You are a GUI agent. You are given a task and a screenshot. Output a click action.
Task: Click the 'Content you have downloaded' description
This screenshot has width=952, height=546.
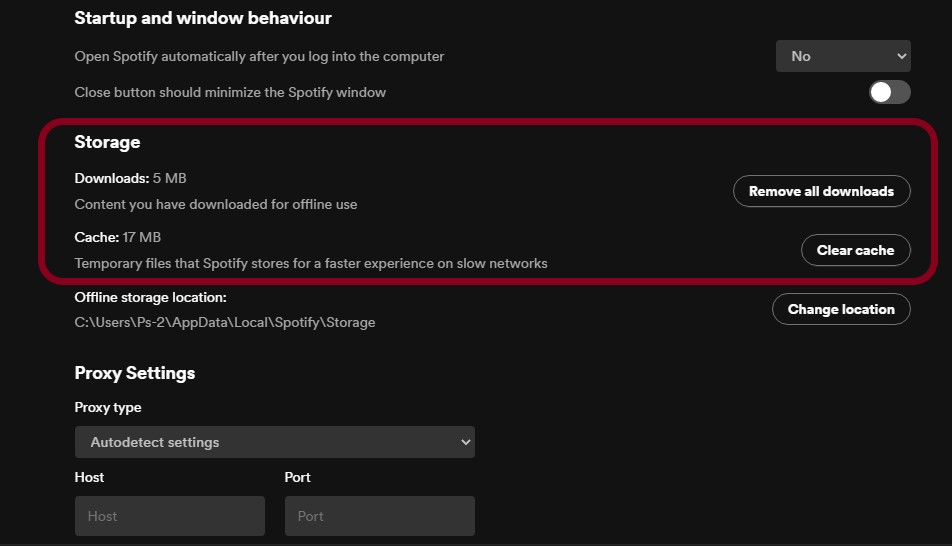click(216, 204)
